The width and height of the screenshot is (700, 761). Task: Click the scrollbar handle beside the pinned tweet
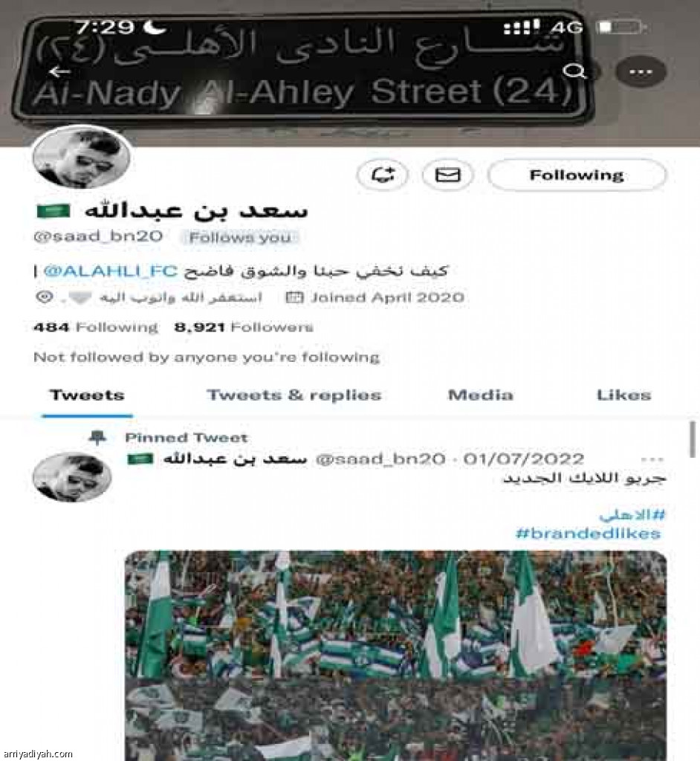(693, 440)
